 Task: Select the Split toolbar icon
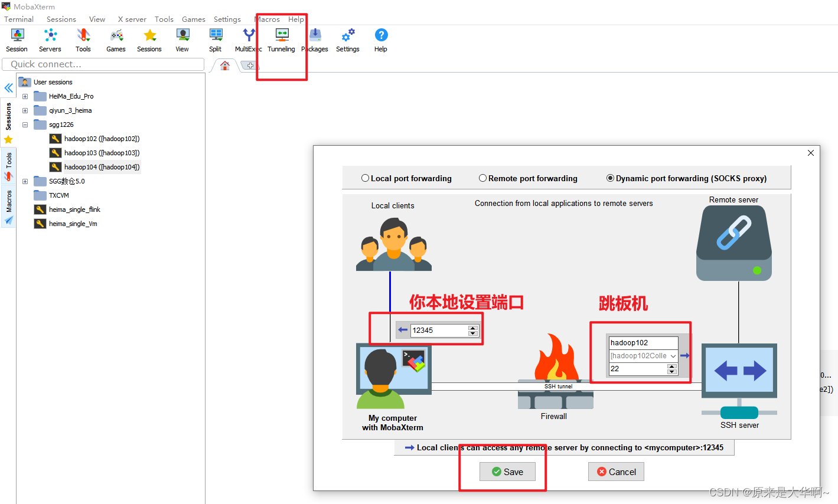[216, 40]
